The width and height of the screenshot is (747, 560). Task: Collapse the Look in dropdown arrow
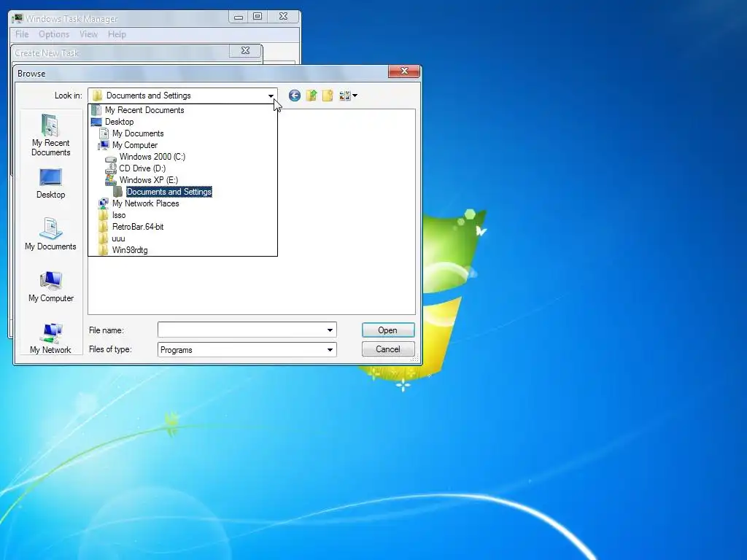point(271,96)
